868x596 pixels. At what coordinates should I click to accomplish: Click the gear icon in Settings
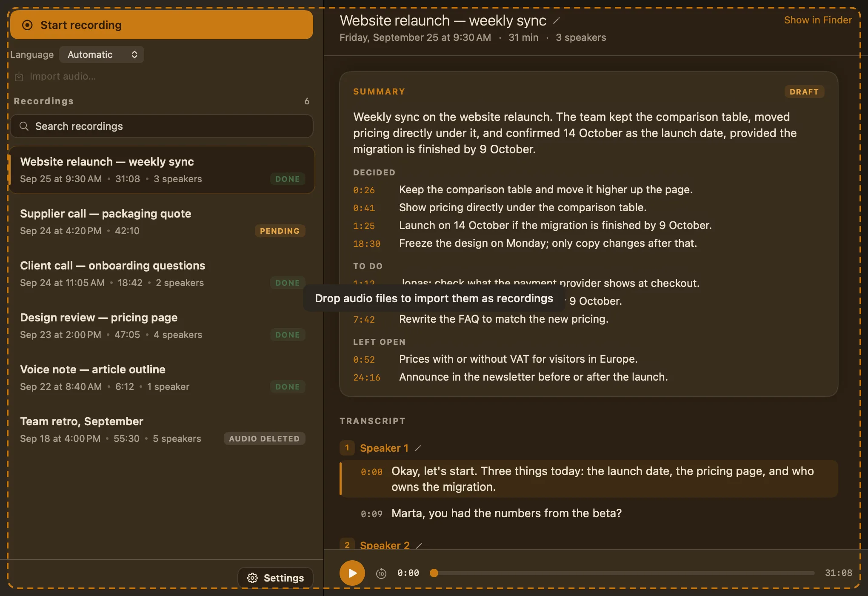[252, 578]
